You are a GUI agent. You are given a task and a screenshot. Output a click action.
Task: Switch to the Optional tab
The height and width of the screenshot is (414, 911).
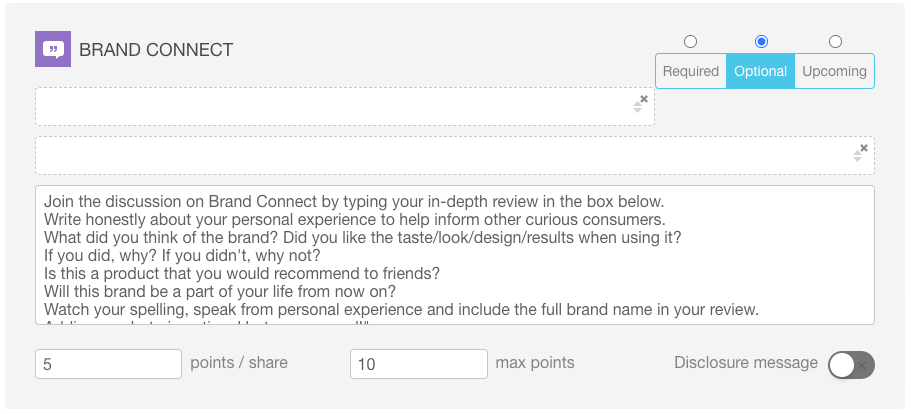(761, 71)
